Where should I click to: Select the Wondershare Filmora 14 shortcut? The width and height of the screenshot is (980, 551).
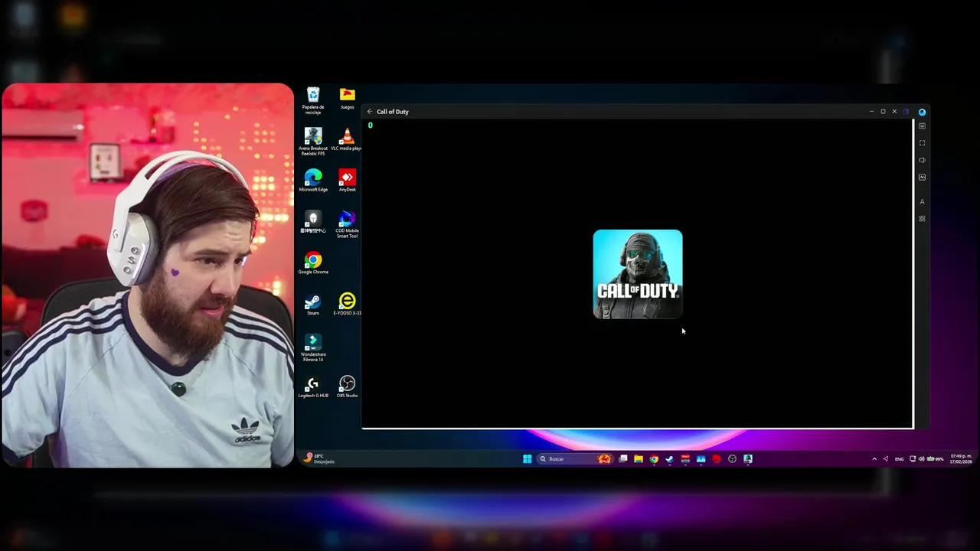312,347
